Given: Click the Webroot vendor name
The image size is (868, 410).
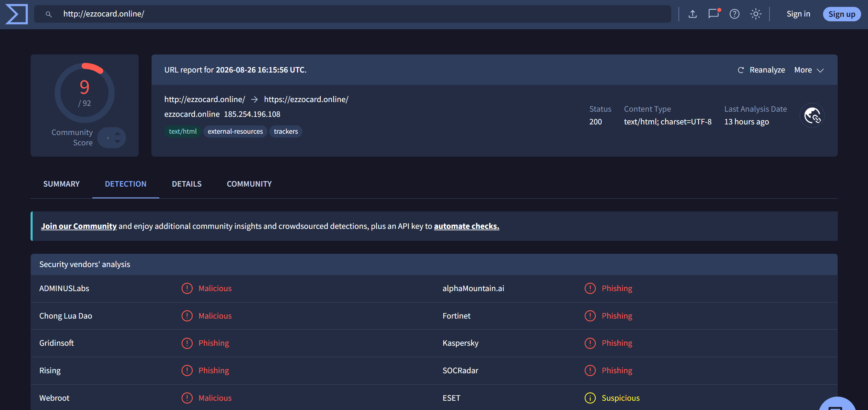Looking at the screenshot, I should [x=54, y=398].
